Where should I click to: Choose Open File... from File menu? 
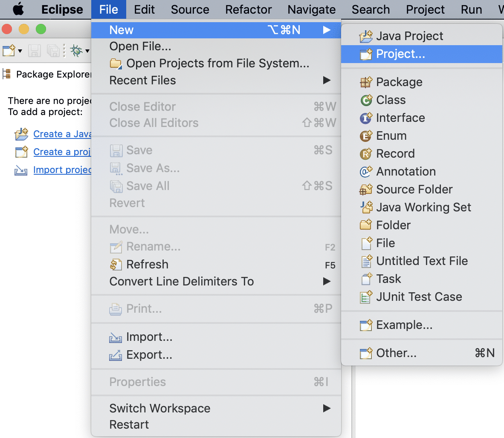point(216,46)
